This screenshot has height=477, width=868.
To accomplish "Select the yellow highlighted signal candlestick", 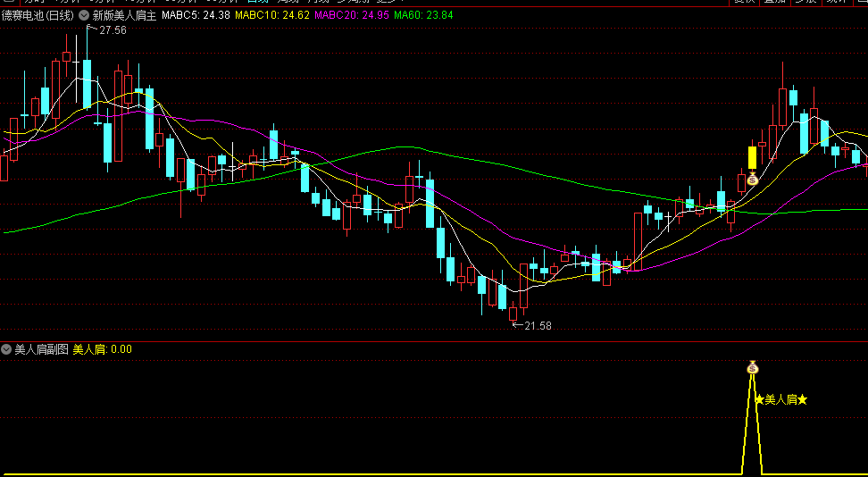I will click(752, 157).
